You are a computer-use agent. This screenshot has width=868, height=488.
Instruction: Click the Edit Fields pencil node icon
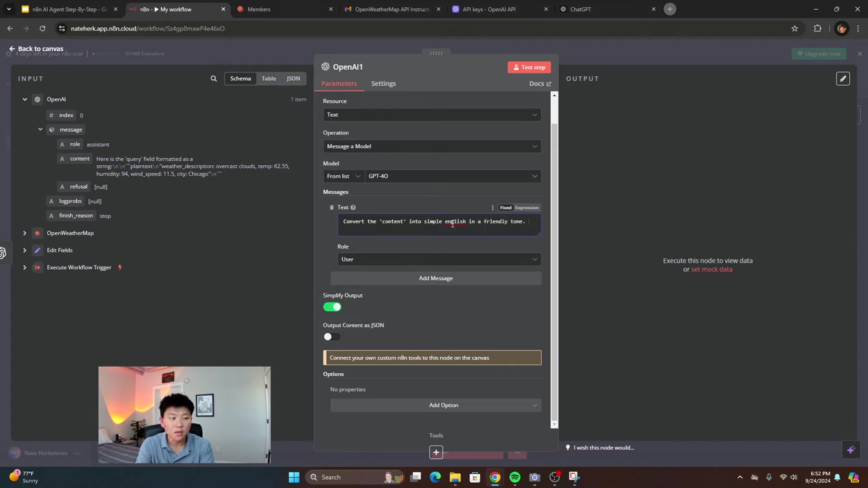37,250
